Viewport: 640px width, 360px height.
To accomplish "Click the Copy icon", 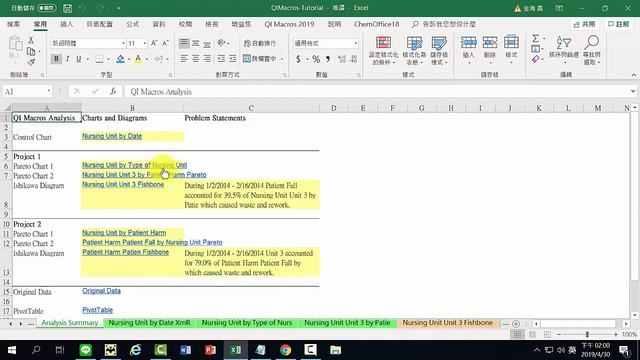I will point(31,51).
